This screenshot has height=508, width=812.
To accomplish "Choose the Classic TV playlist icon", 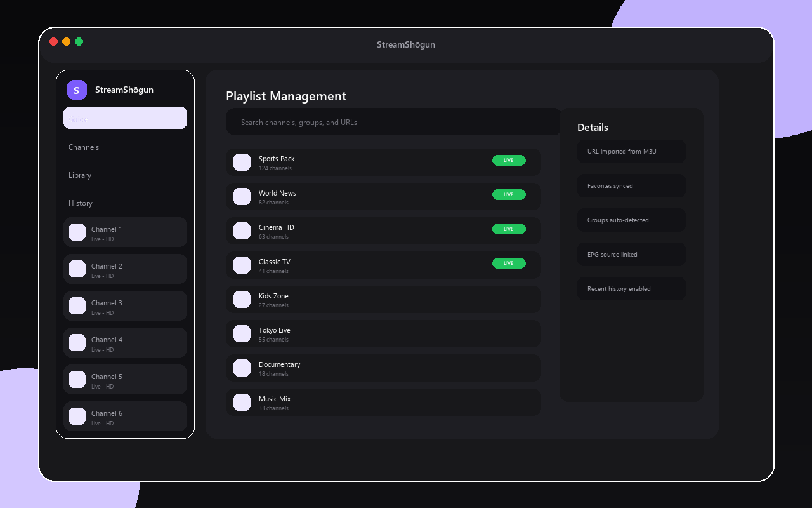I will click(x=242, y=265).
